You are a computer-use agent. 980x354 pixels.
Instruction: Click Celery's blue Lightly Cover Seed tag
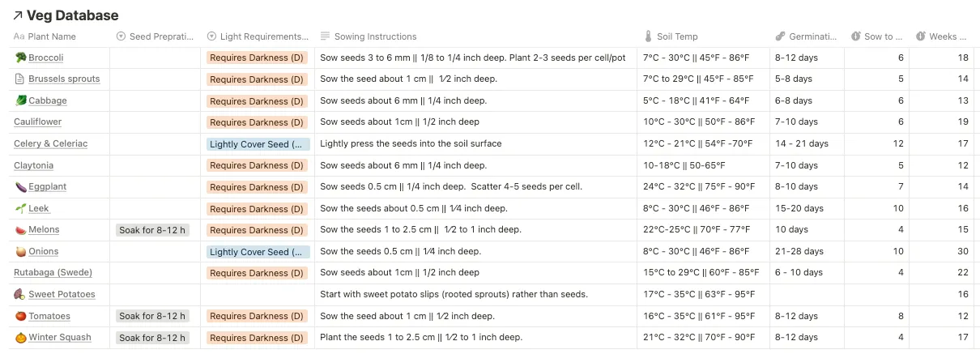258,144
